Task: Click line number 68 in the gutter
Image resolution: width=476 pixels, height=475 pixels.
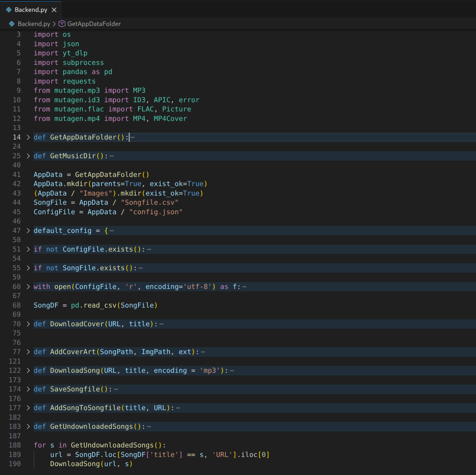Action: (17, 305)
